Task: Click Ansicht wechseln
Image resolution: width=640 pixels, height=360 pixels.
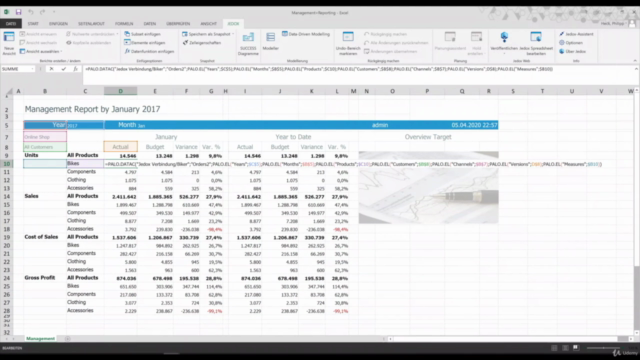Action: [38, 42]
